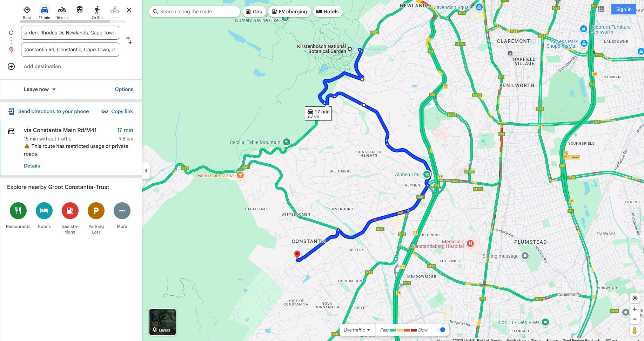The height and width of the screenshot is (341, 644).
Task: Open the Layers map thumbnail
Action: [x=163, y=322]
